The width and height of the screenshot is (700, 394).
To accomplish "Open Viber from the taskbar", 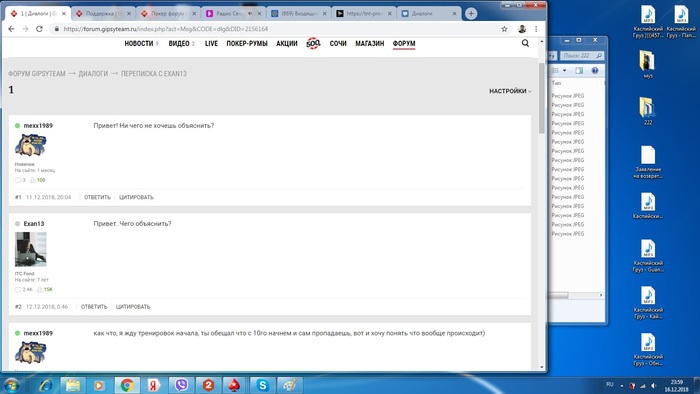I will pyautogui.click(x=181, y=385).
